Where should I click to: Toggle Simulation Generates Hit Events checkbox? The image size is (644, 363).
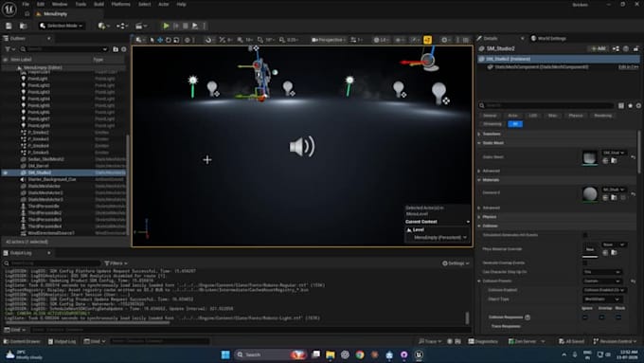(585, 235)
